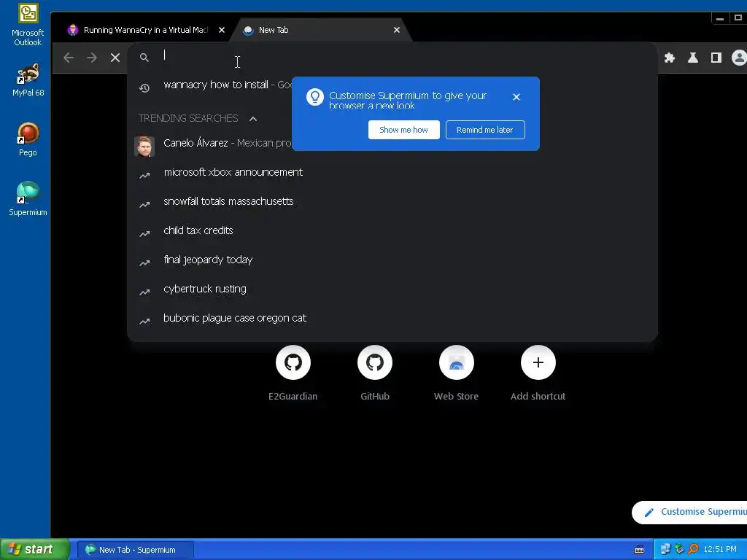This screenshot has height=560, width=747.
Task: Open the on-screen keyboard tray icon
Action: pos(639,550)
